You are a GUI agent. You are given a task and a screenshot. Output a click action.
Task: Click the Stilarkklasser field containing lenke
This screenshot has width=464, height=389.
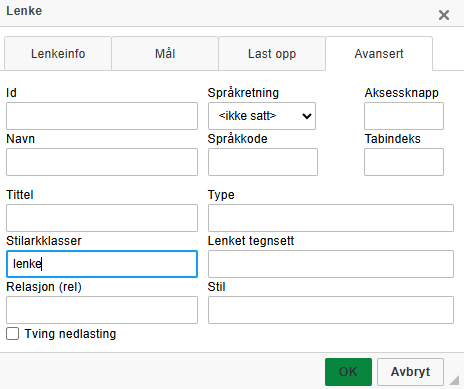(102, 264)
